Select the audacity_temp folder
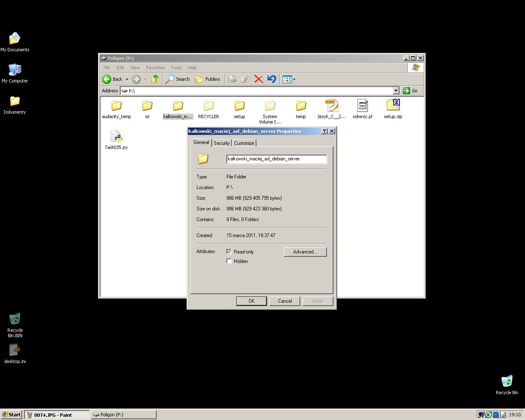The width and height of the screenshot is (525, 420). pos(116,110)
